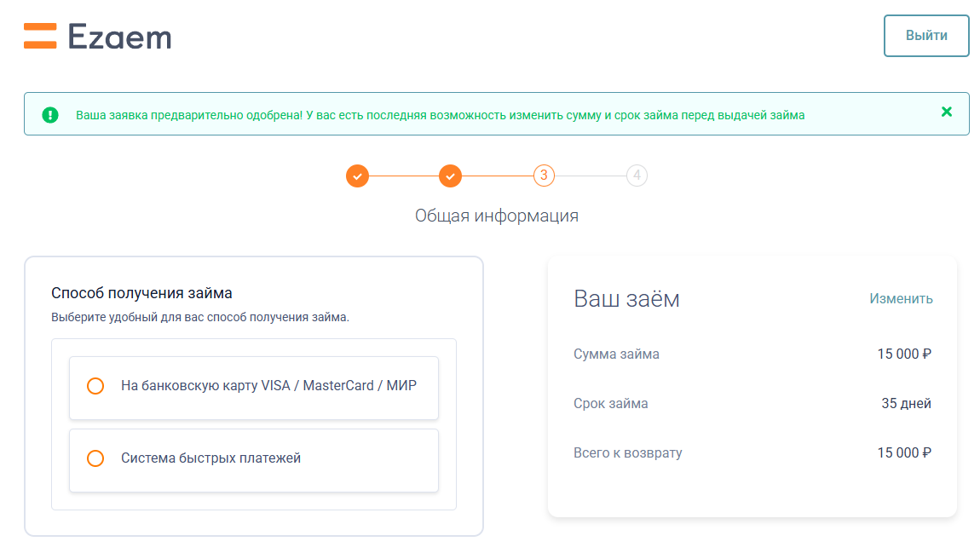Click the На банковскую карту option card
This screenshot has width=980, height=553.
tap(254, 388)
